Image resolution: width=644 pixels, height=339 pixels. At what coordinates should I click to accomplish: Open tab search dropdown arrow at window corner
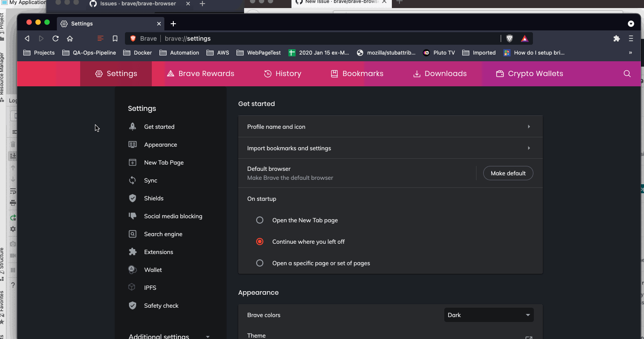[x=631, y=24]
